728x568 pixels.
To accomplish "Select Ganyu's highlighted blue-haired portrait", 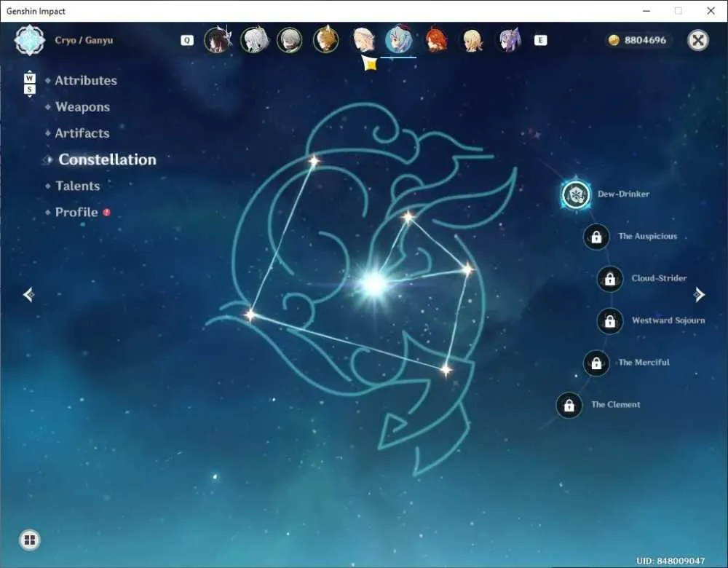I will tap(398, 39).
